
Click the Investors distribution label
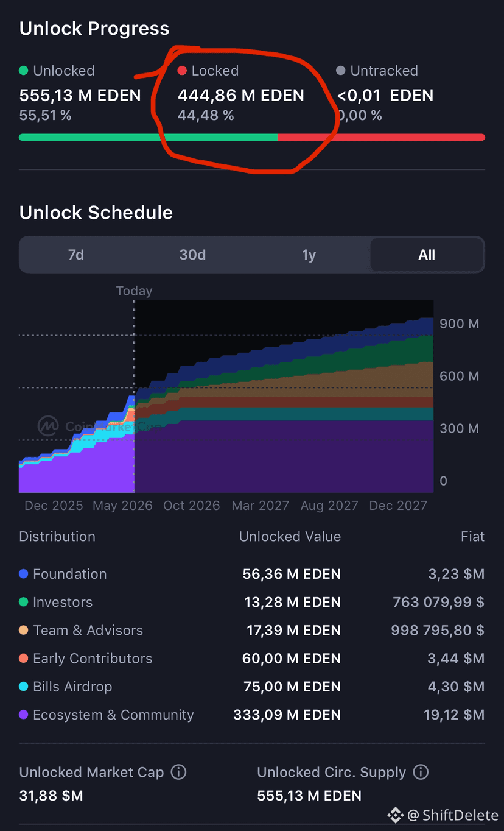(63, 602)
